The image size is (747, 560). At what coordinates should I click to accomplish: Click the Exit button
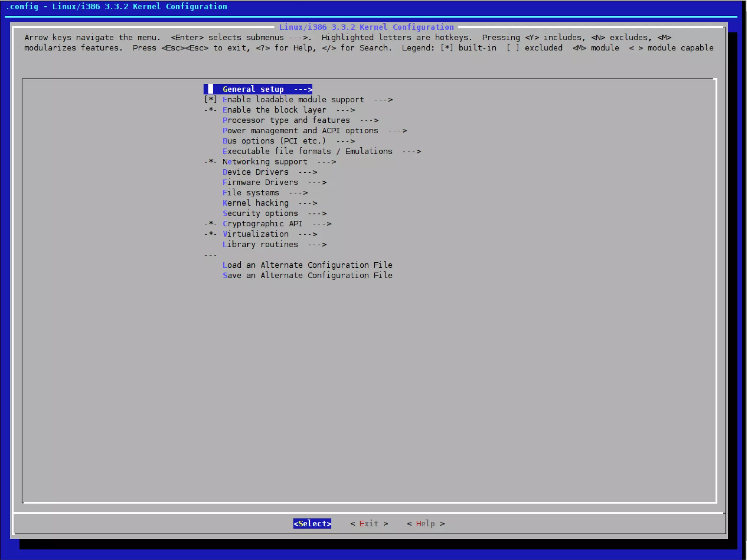pyautogui.click(x=369, y=524)
